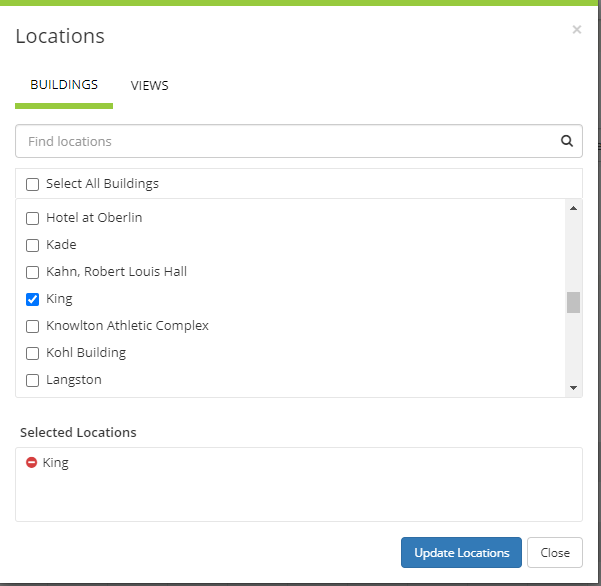This screenshot has height=586, width=601.
Task: Select Kahn, Robert Louis Hall checkbox
Action: (33, 272)
